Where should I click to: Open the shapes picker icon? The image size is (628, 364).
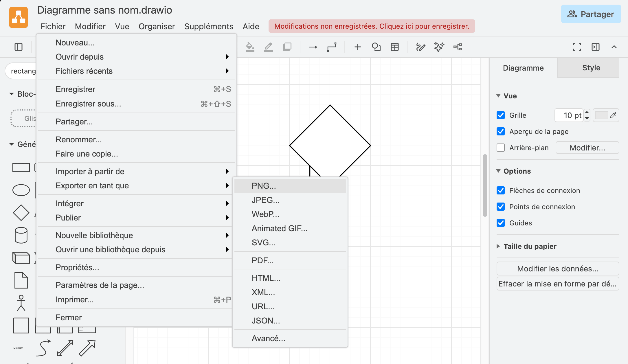point(376,47)
